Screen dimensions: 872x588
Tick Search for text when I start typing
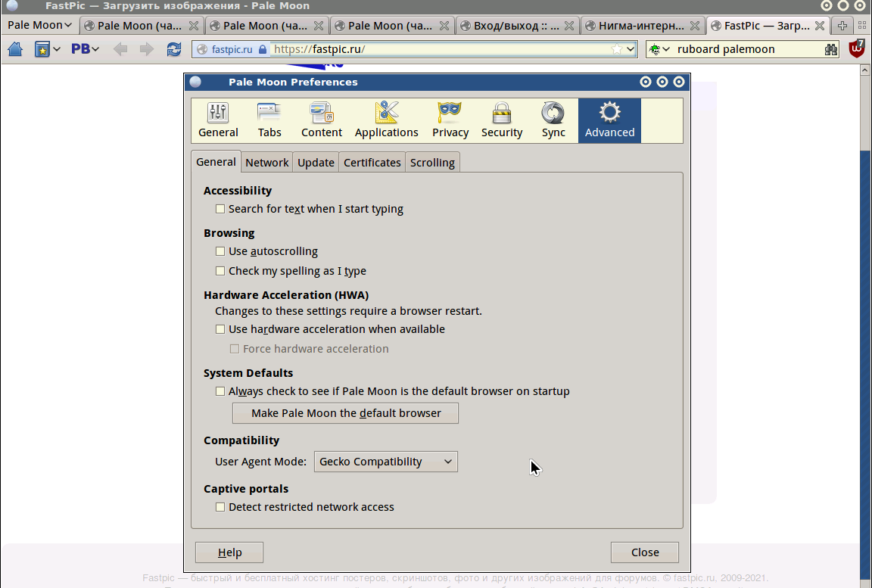tap(220, 209)
